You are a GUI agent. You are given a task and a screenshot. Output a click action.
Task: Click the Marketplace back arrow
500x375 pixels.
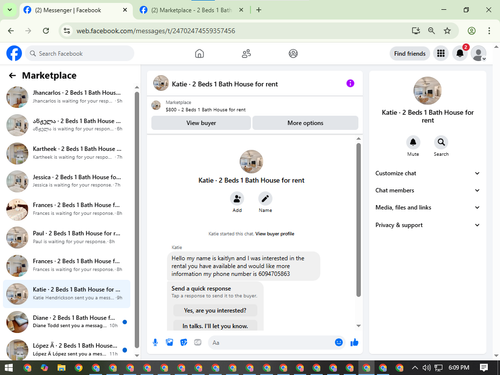click(12, 76)
